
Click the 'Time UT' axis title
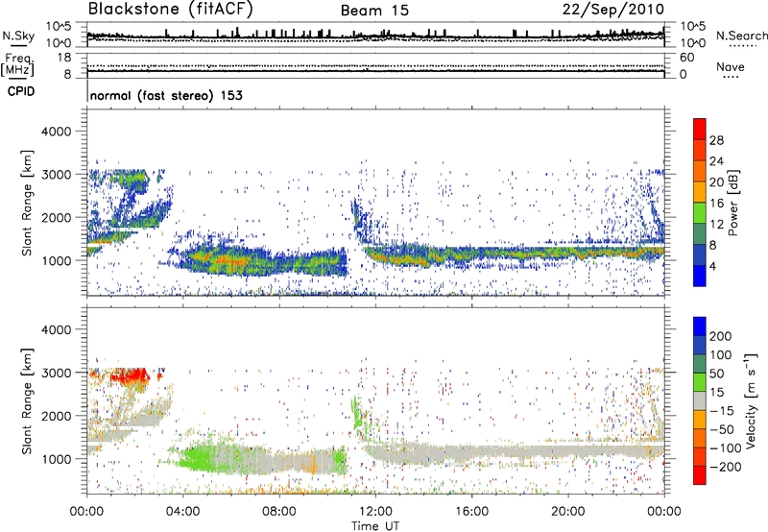pyautogui.click(x=375, y=526)
